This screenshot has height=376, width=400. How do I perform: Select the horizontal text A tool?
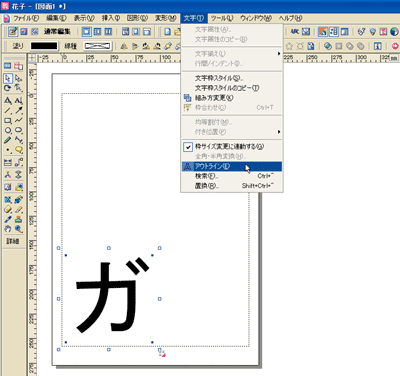(8, 100)
